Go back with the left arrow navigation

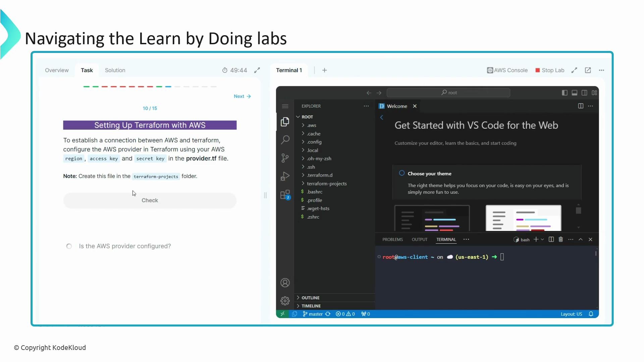[x=369, y=93]
